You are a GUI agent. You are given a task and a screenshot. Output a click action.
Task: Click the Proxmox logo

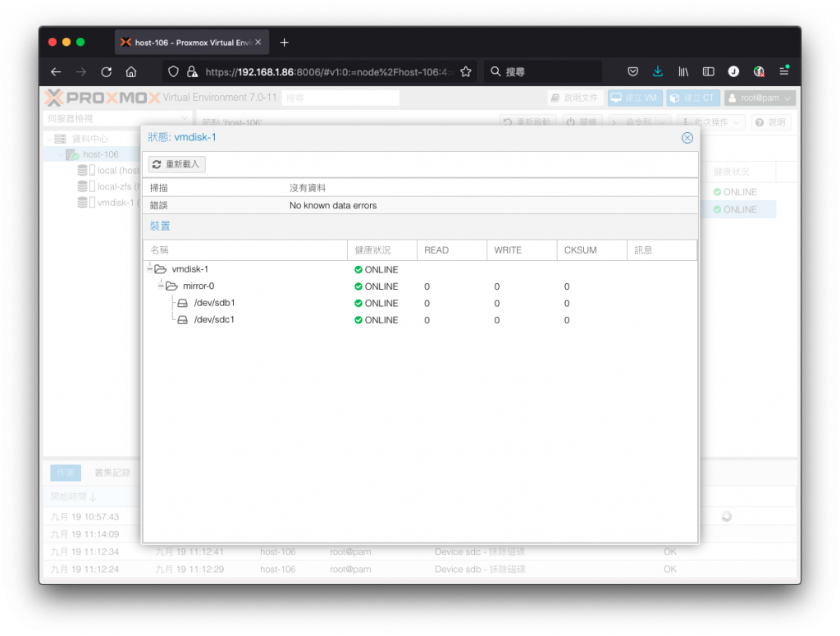(103, 98)
